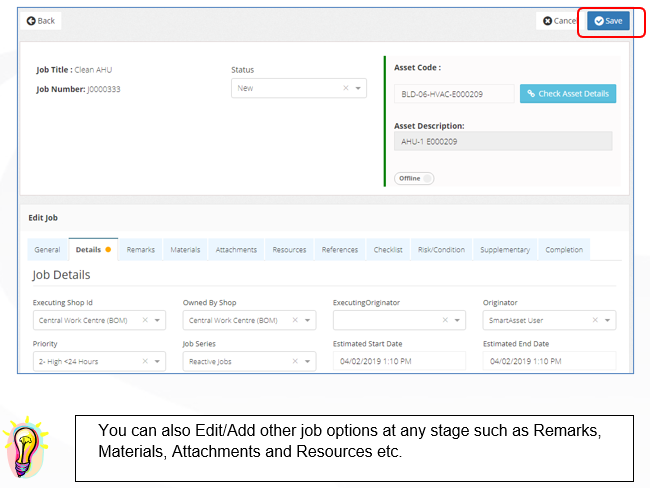Save the job changes
This screenshot has width=650, height=488.
608,21
